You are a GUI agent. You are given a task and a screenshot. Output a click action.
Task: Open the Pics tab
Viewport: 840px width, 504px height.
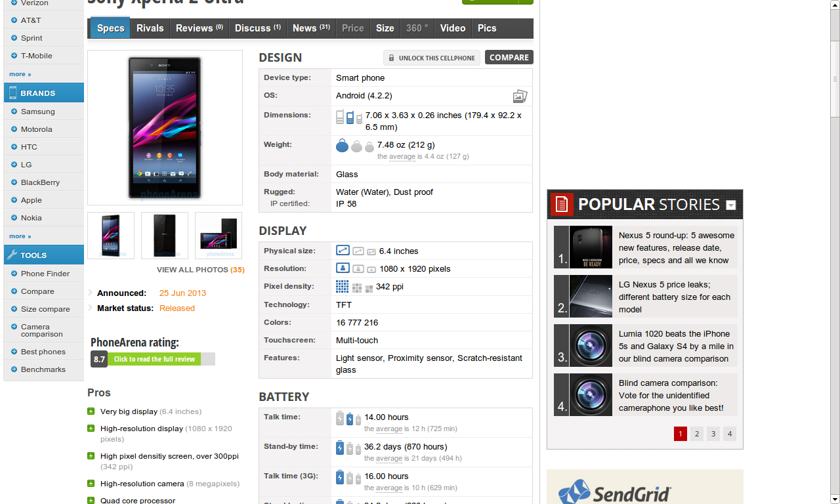tap(487, 28)
